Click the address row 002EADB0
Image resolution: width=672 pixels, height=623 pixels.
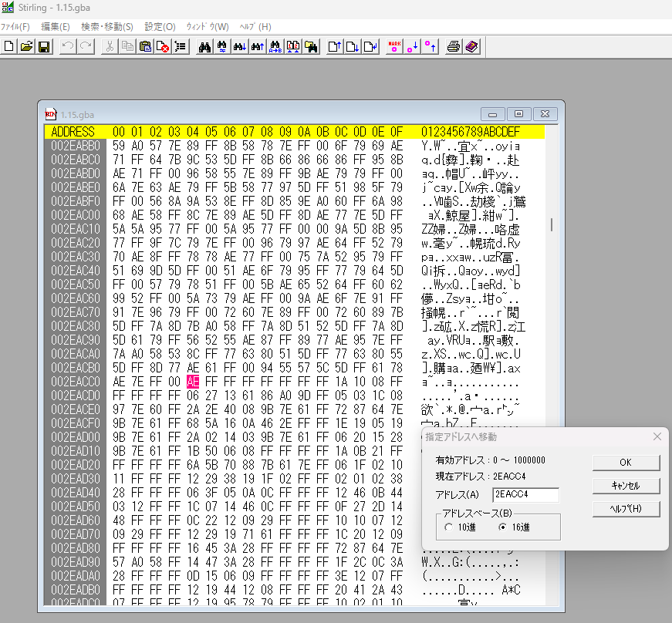click(x=76, y=590)
